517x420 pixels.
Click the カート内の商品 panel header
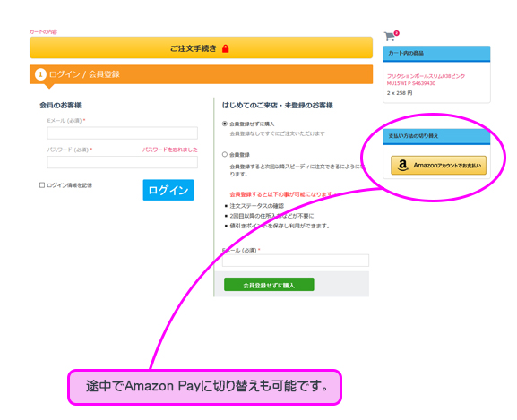pyautogui.click(x=436, y=54)
